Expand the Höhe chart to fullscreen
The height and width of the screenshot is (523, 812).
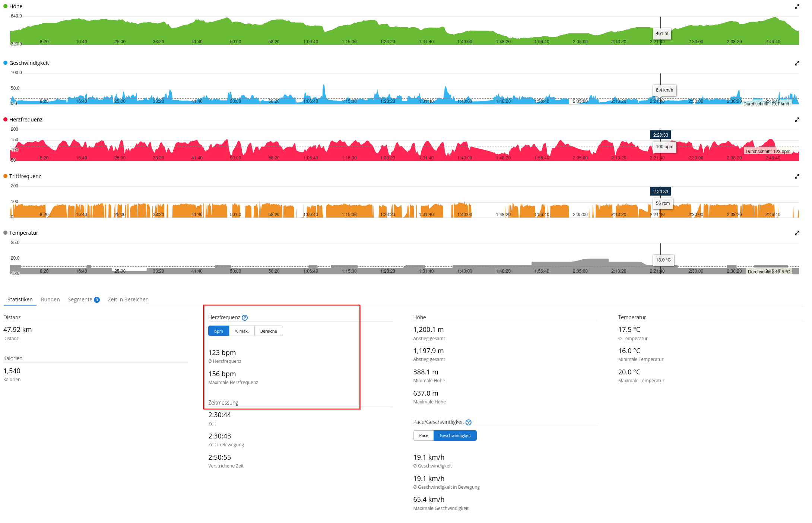797,7
